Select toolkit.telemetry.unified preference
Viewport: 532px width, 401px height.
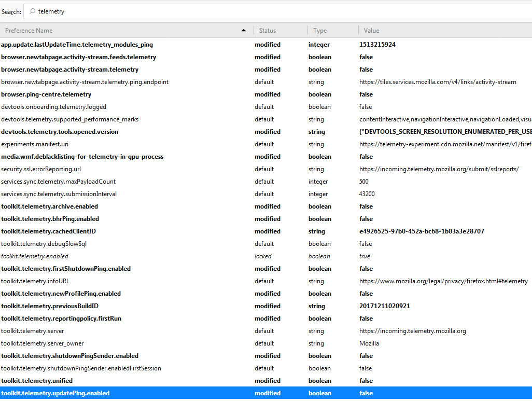tap(37, 381)
